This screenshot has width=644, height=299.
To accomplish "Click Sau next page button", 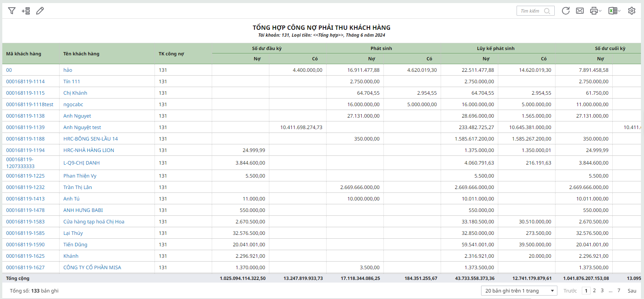I will tap(632, 291).
